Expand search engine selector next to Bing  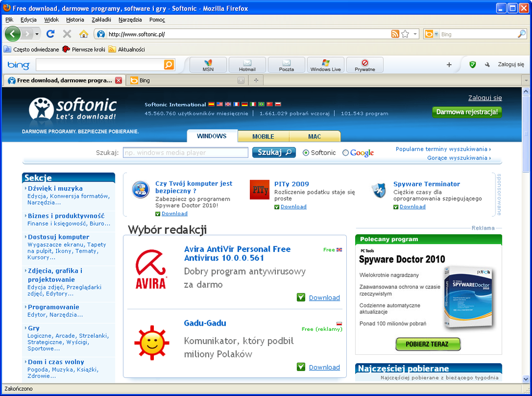click(436, 34)
